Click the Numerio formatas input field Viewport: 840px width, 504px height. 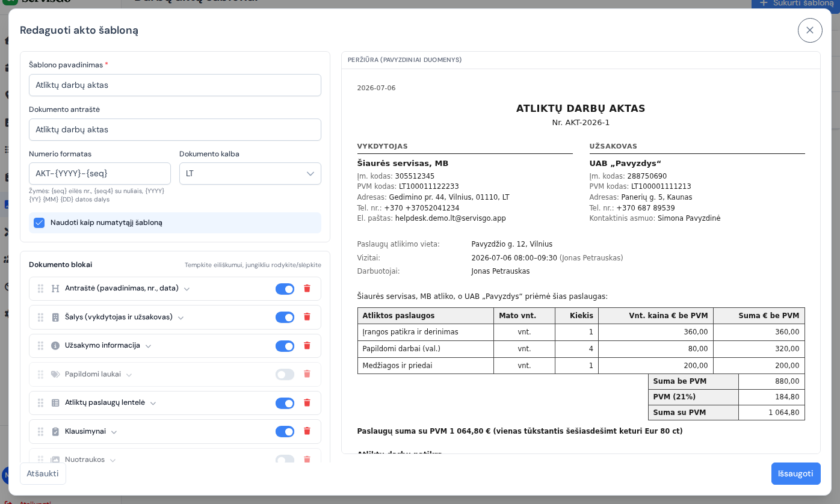tap(100, 173)
